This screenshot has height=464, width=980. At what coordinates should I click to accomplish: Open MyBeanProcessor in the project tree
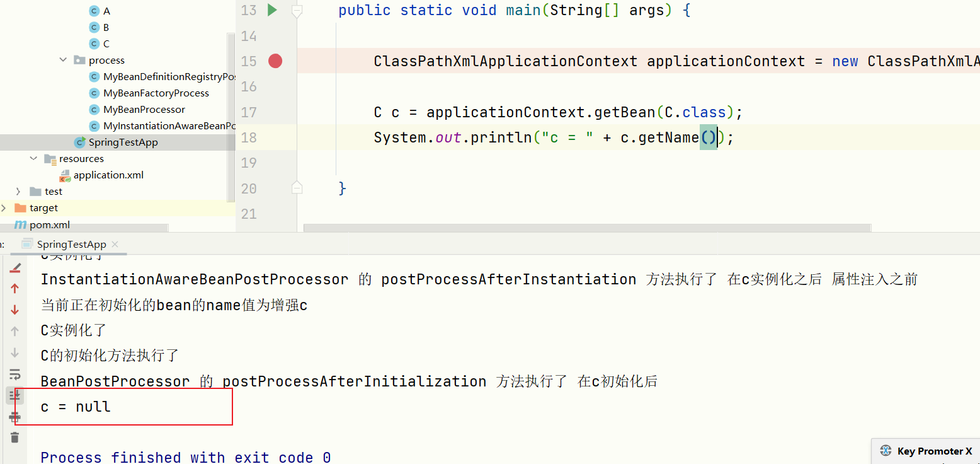tap(144, 109)
